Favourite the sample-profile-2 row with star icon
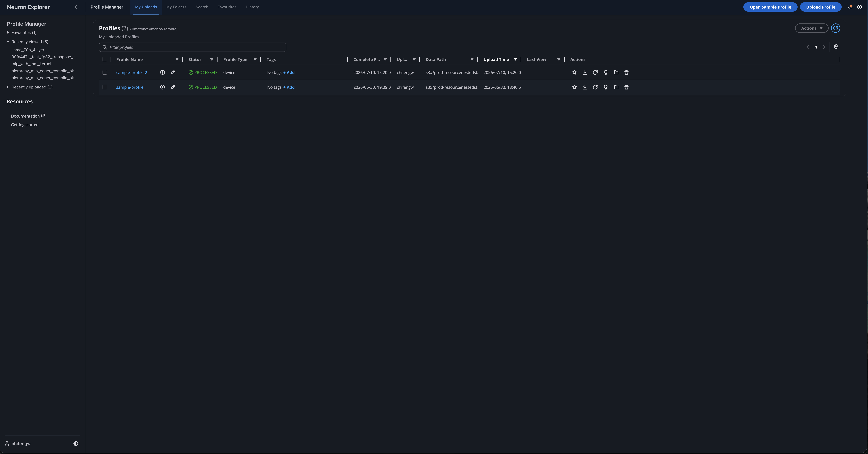The height and width of the screenshot is (454, 868). coord(574,73)
